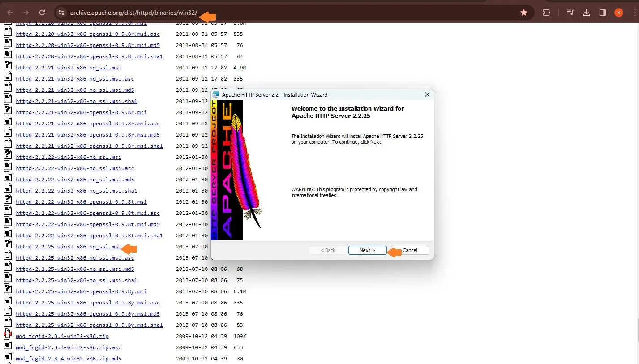Image resolution: width=639 pixels, height=364 pixels.
Task: Click file icon beside httpd-2.2.21-win32-x86-openssl-0.9.8r.msi
Action: 8,110
